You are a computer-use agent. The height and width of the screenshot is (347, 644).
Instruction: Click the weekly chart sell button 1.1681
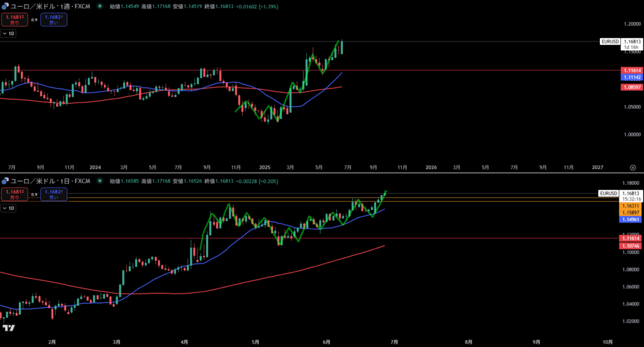click(x=14, y=19)
